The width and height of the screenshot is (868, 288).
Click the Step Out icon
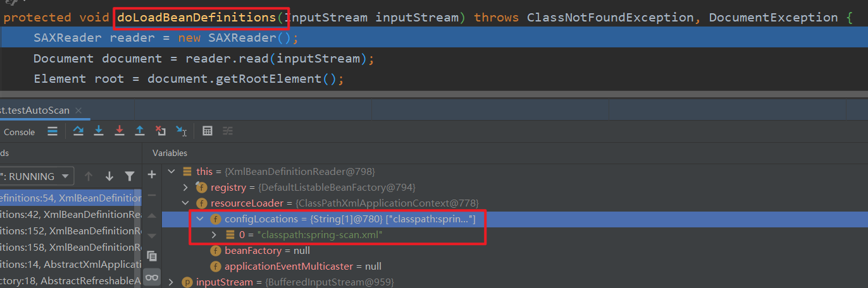[140, 131]
